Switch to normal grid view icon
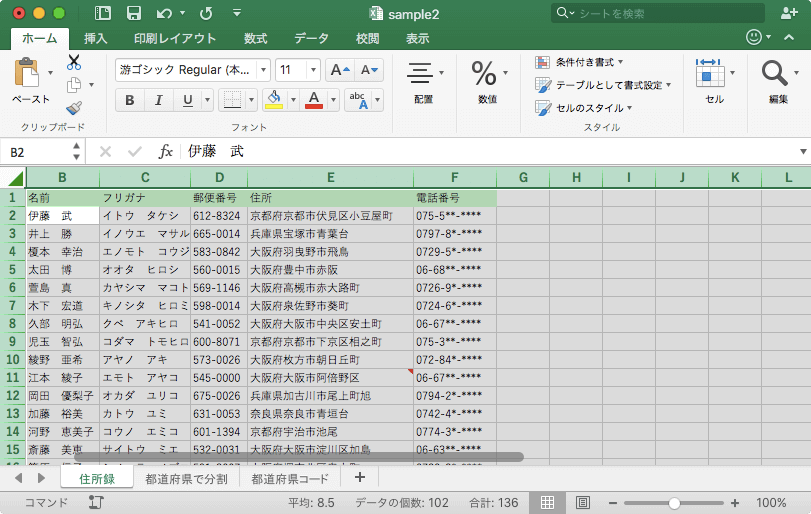Image resolution: width=811 pixels, height=514 pixels. click(547, 502)
